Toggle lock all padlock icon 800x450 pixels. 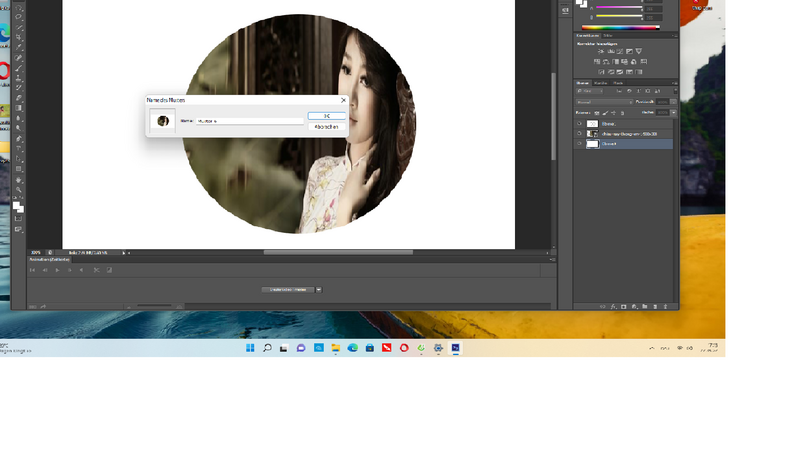coord(622,113)
